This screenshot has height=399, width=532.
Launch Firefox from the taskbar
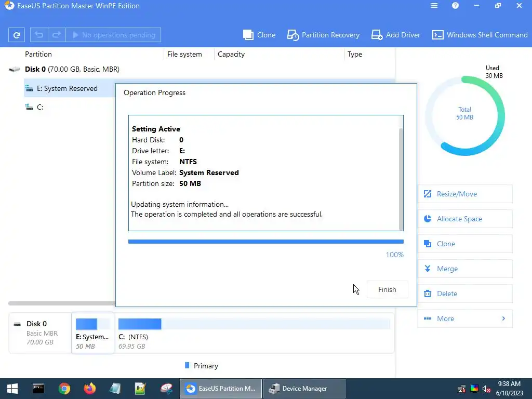click(x=89, y=389)
